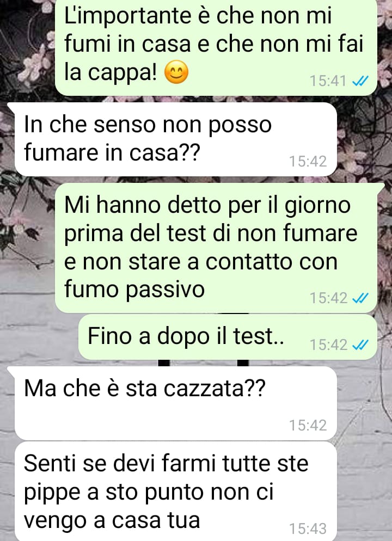392x541 pixels.
Task: Click the 15:43 timestamp on last message
Action: [x=308, y=528]
